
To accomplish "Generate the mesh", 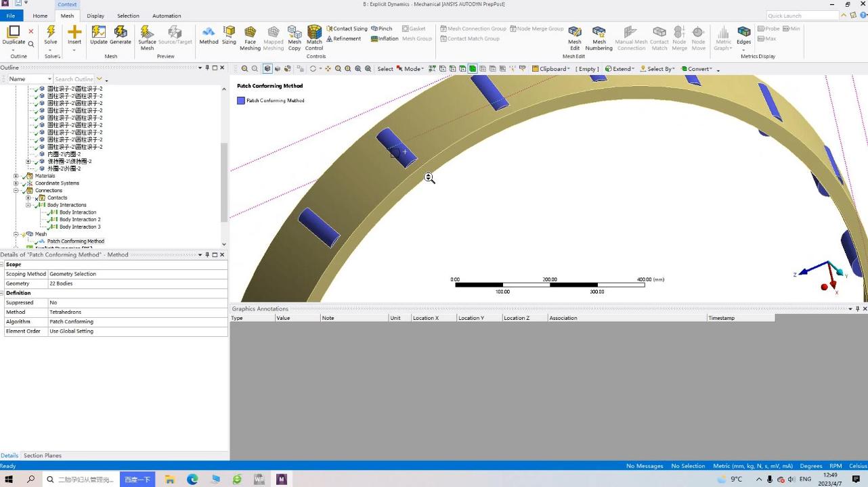I will point(121,36).
